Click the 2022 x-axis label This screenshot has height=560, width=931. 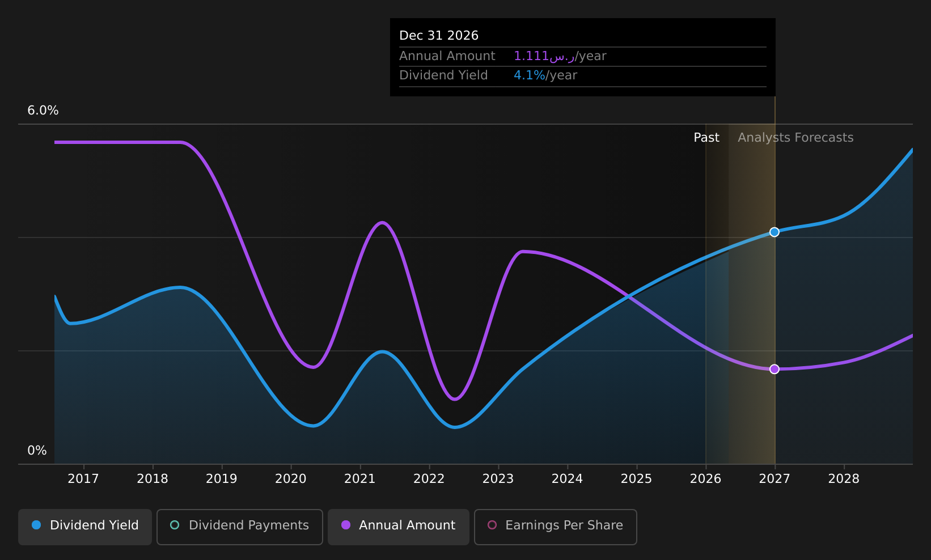(x=429, y=479)
